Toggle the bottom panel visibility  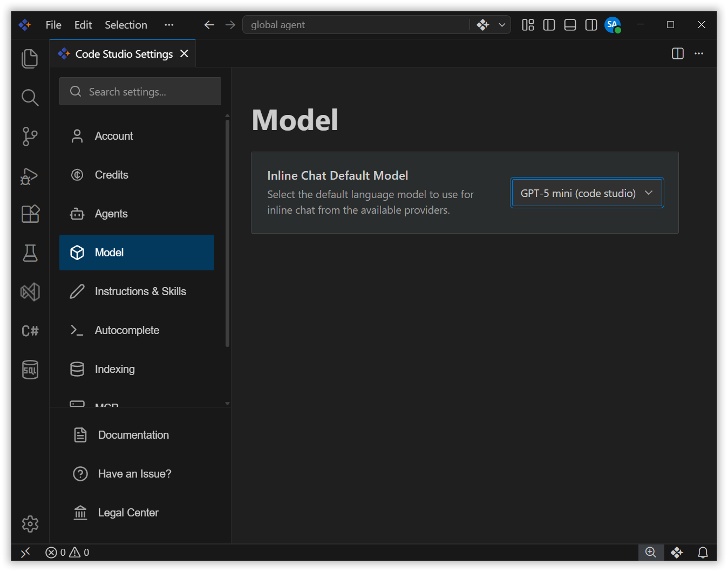(x=570, y=25)
